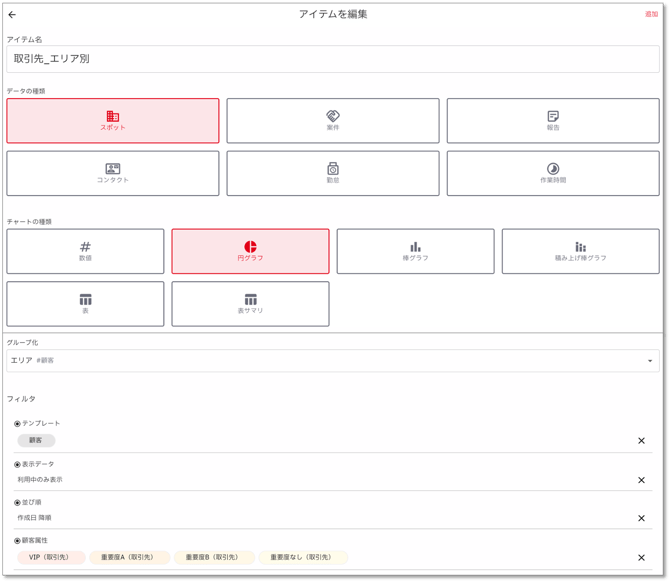The width and height of the screenshot is (670, 582).
Task: Click the back arrow icon
Action: (x=12, y=15)
